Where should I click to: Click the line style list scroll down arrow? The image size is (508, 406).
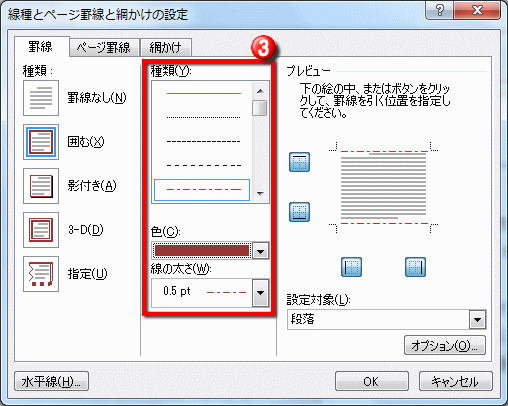pos(261,193)
